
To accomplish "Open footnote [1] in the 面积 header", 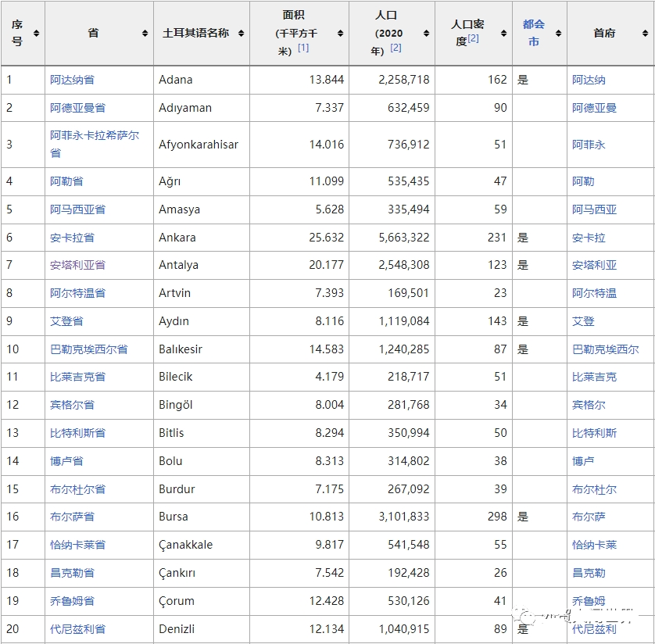I will point(302,48).
